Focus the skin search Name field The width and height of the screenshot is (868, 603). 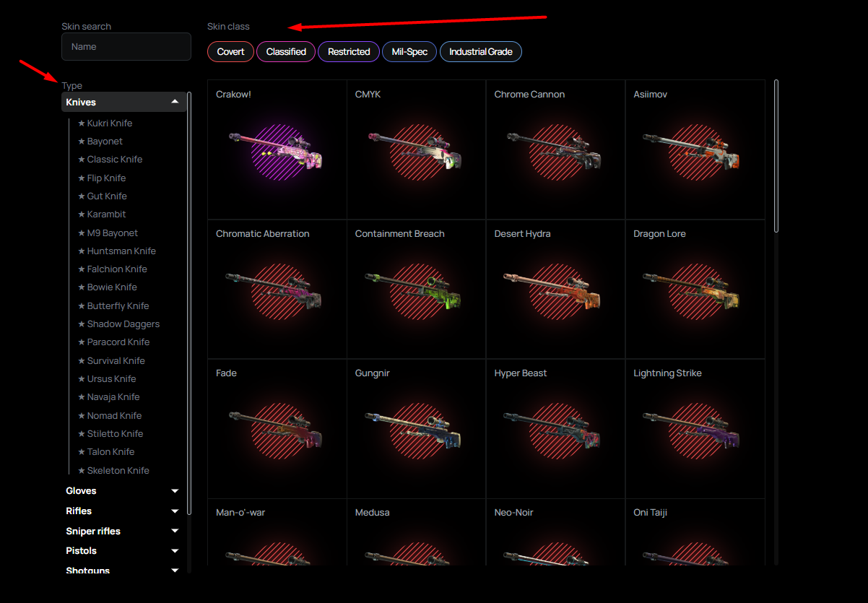(126, 47)
